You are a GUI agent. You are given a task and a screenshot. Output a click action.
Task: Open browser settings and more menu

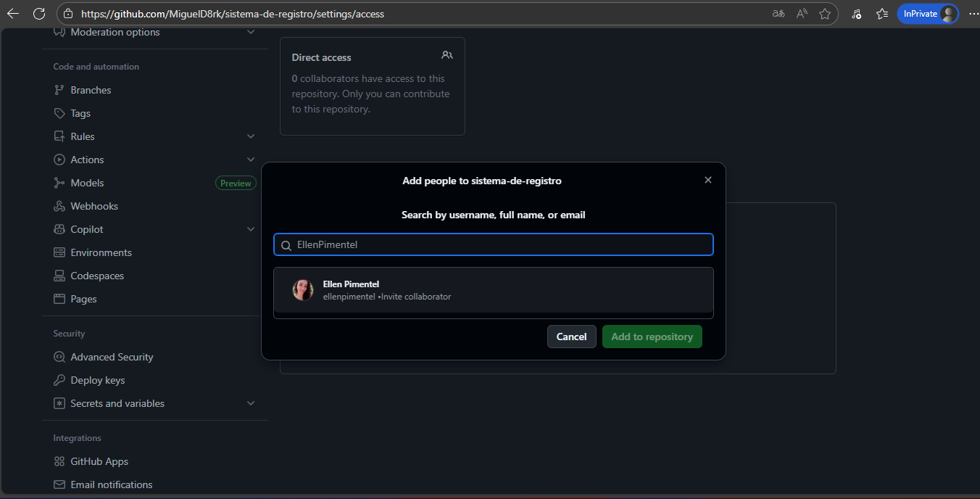click(x=972, y=14)
